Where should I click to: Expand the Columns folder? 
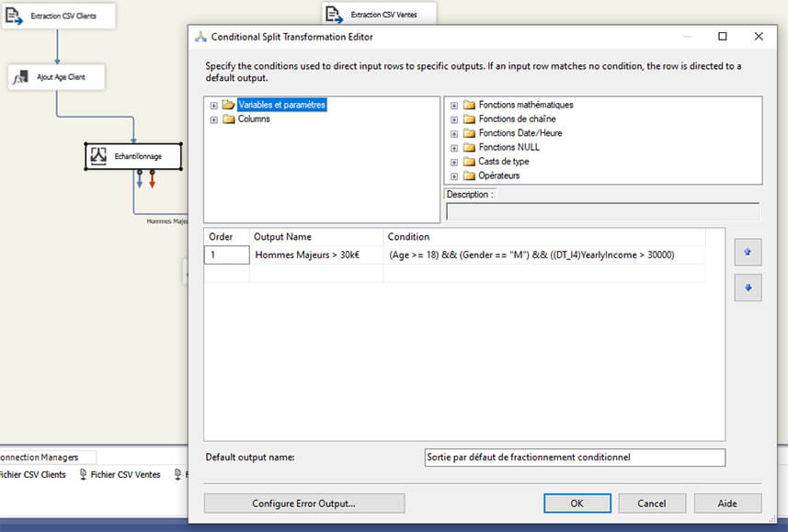click(213, 119)
